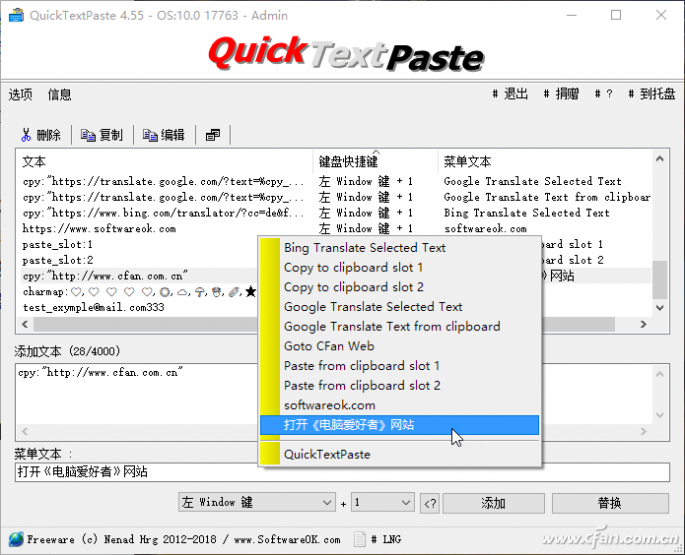Choose softwareok.com in popup menu
This screenshot has width=685, height=555.
[x=400, y=405]
